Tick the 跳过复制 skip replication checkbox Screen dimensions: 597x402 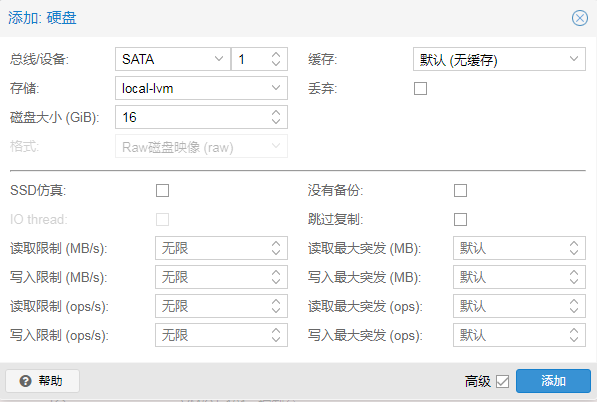click(460, 219)
